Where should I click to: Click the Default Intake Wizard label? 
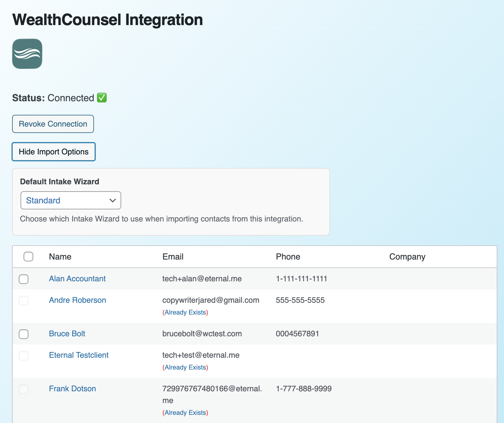click(60, 182)
